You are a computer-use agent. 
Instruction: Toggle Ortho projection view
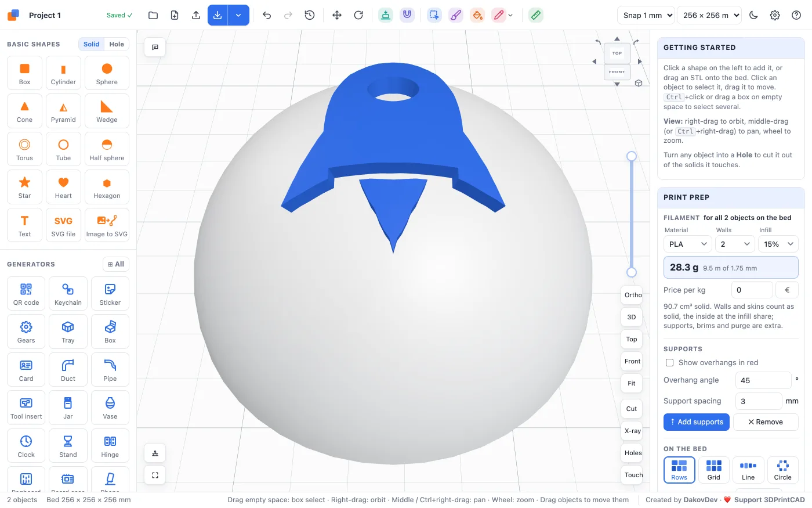632,295
